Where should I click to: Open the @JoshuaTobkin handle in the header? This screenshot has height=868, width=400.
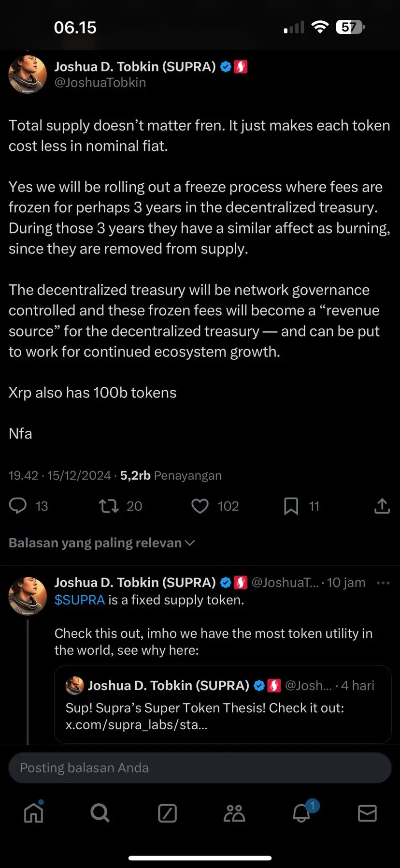[x=100, y=83]
